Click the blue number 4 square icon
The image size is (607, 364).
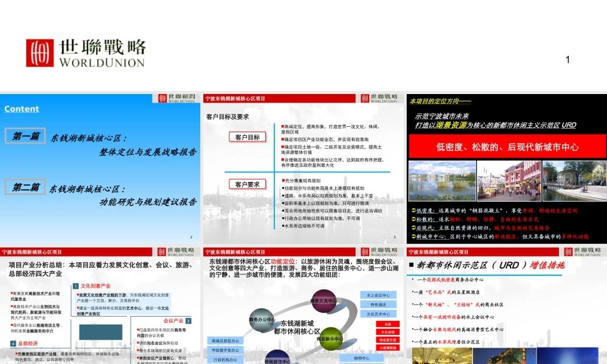click(13, 343)
